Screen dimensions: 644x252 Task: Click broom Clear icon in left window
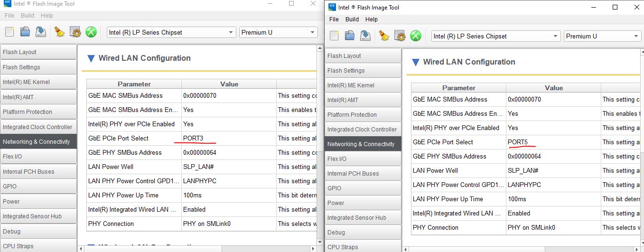coord(59,32)
